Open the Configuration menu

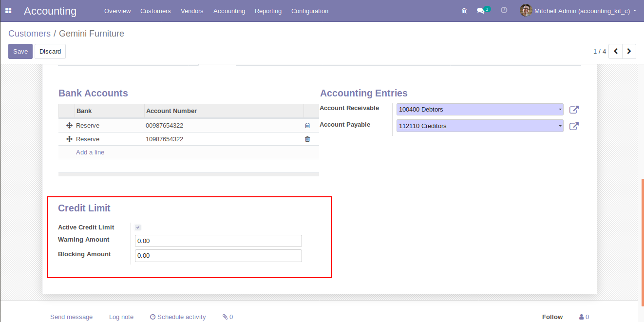click(x=309, y=11)
